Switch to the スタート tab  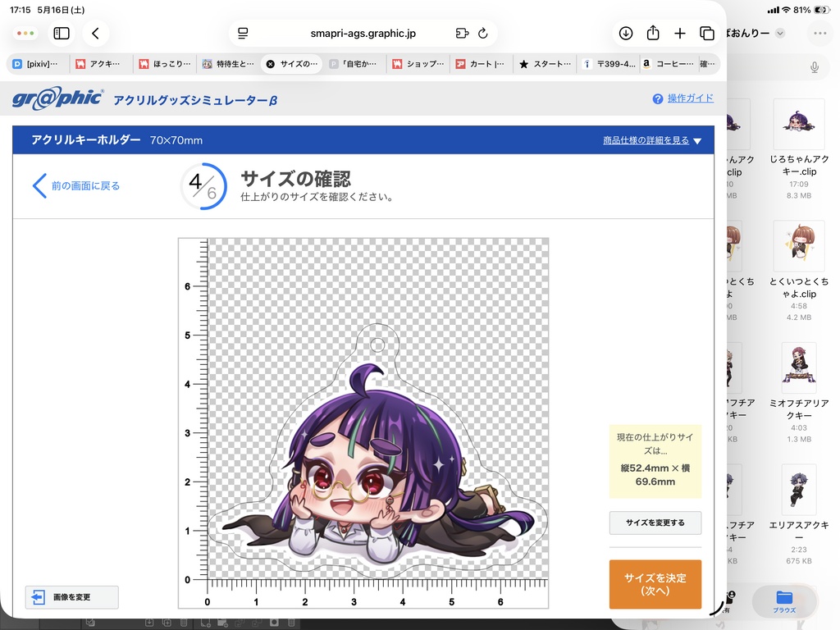(x=546, y=64)
